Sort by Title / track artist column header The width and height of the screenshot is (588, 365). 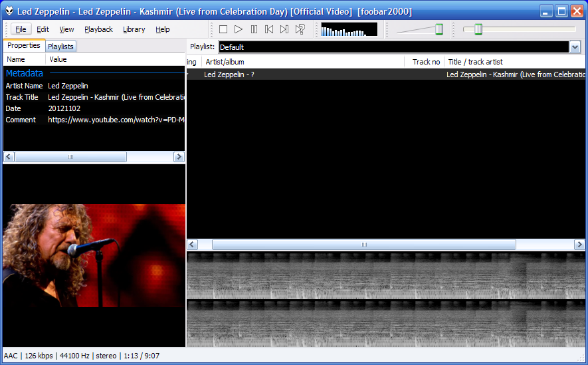tap(515, 62)
